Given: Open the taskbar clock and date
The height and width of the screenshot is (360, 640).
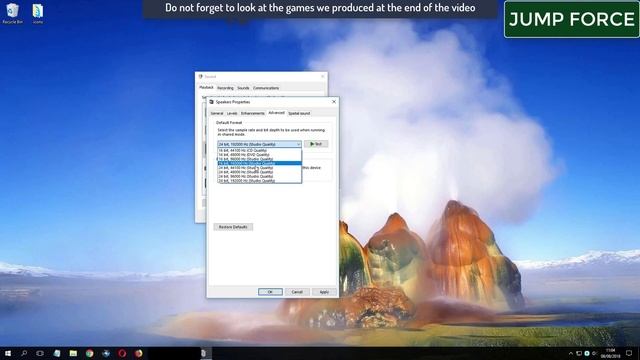Looking at the screenshot, I should (611, 353).
